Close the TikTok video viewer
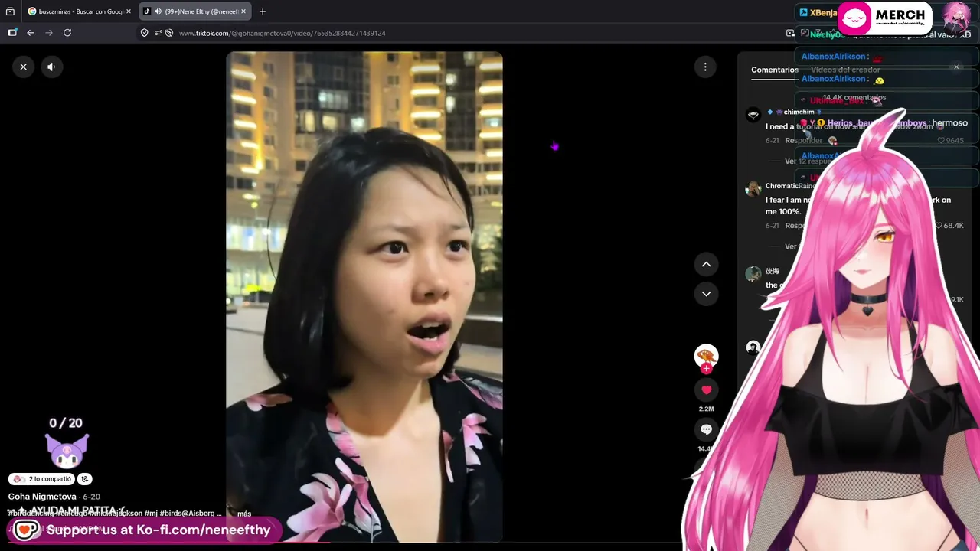This screenshot has width=980, height=551. tap(23, 67)
